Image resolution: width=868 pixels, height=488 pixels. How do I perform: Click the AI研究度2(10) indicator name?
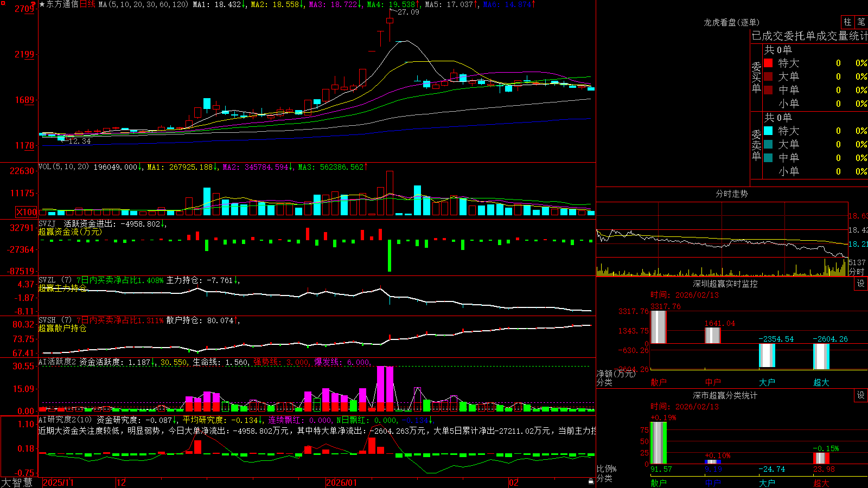pyautogui.click(x=65, y=420)
